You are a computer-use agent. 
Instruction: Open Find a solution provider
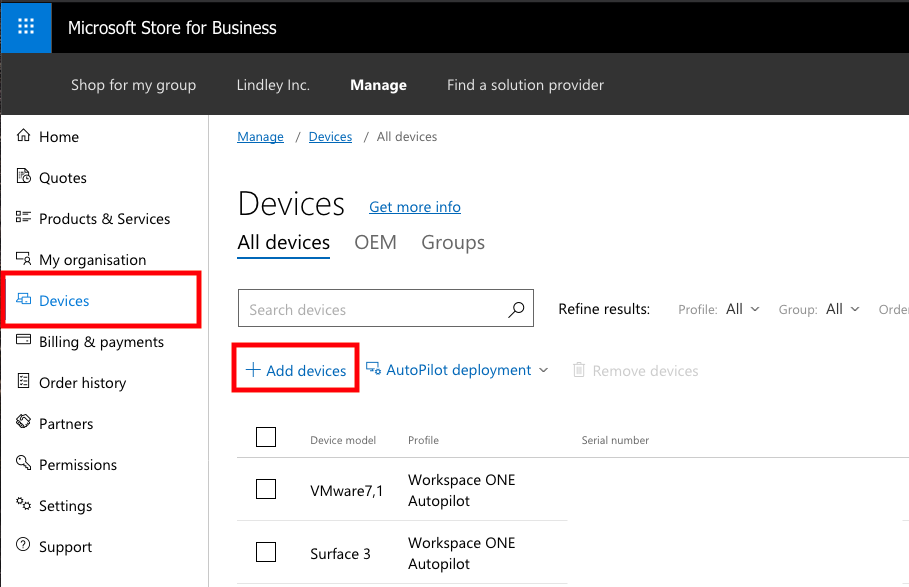tap(525, 85)
